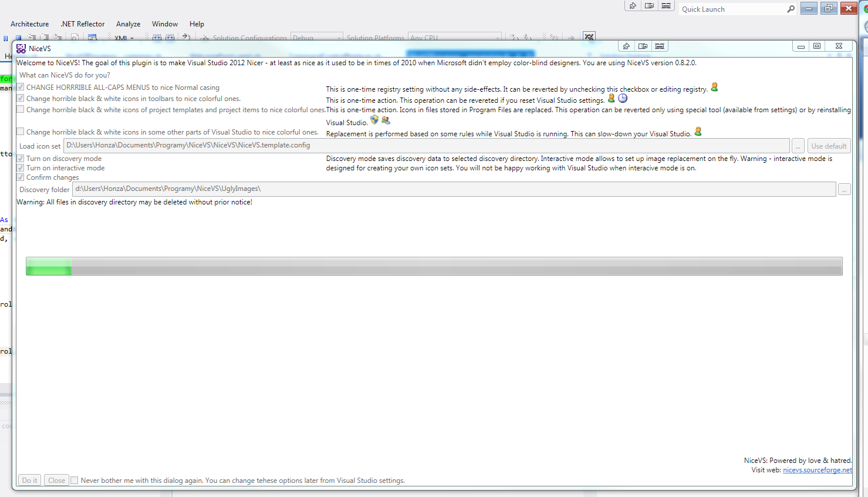Click the user icon after 'editing registry' text
The height and width of the screenshot is (497, 868).
click(714, 87)
